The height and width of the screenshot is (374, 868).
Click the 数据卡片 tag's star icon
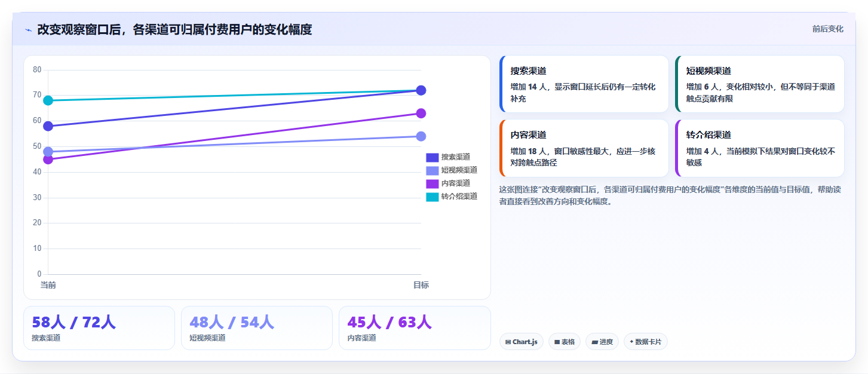pyautogui.click(x=631, y=342)
